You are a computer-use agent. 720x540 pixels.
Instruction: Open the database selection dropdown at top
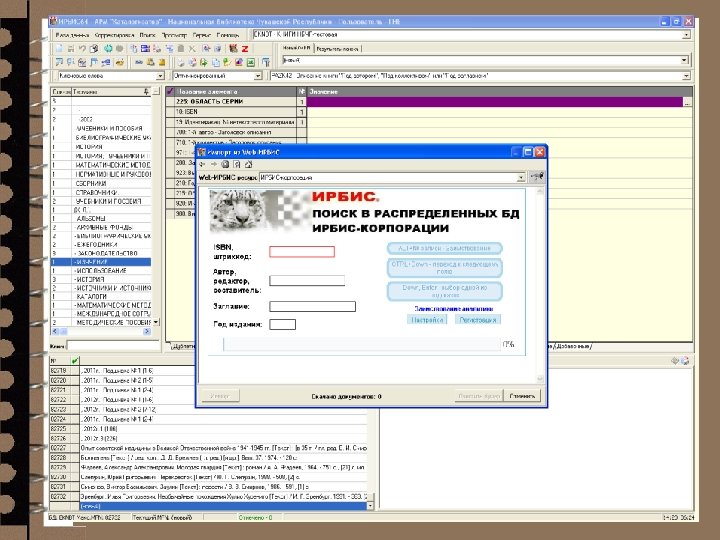686,35
